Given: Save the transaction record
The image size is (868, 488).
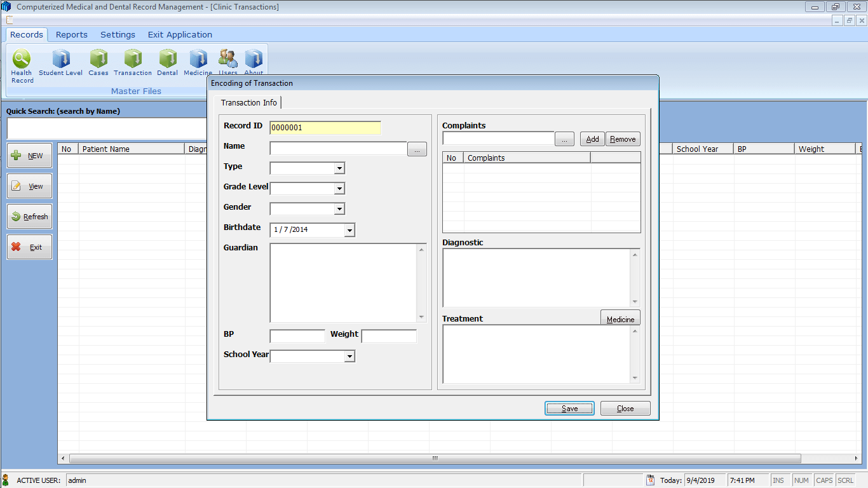Looking at the screenshot, I should coord(569,409).
